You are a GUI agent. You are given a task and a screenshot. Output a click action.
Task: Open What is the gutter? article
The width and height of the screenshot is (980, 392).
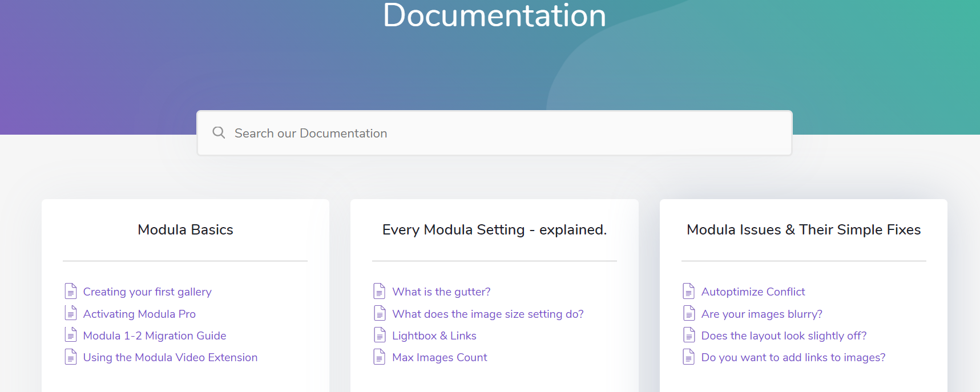click(x=441, y=292)
